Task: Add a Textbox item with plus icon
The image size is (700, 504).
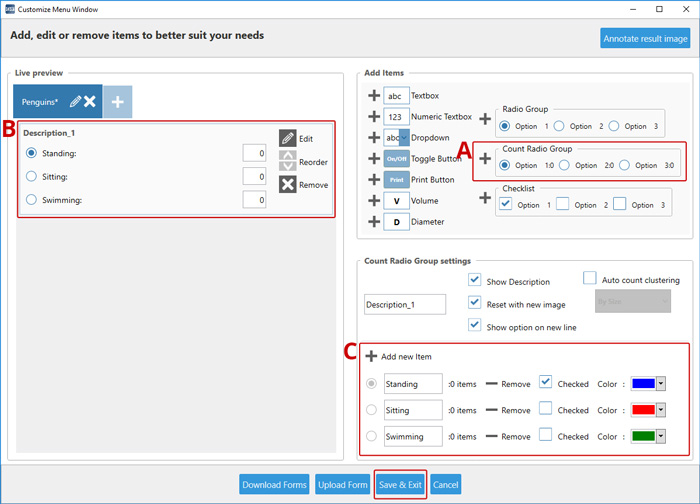Action: click(x=374, y=96)
